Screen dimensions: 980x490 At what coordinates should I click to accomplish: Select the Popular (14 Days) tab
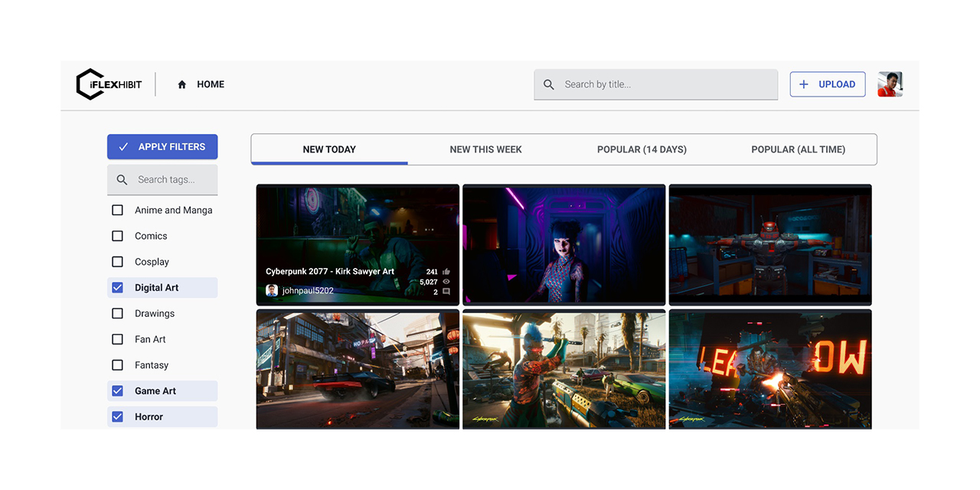click(x=642, y=149)
